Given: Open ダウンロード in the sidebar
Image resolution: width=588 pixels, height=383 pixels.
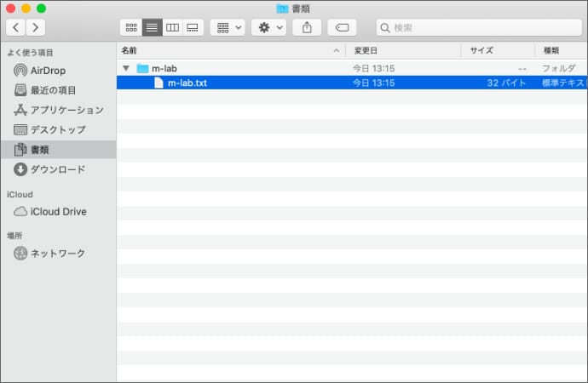Looking at the screenshot, I should [x=58, y=169].
